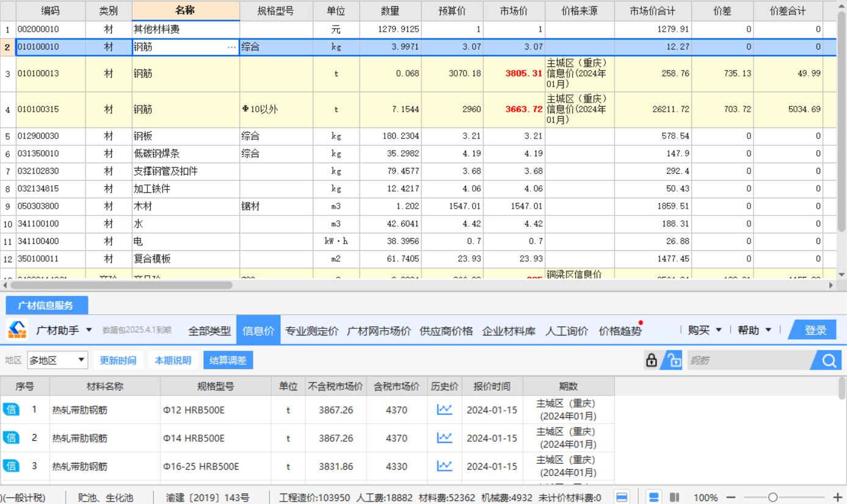The height and width of the screenshot is (504, 847).
Task: Click the upper table scroll-down arrow
Action: click(842, 275)
